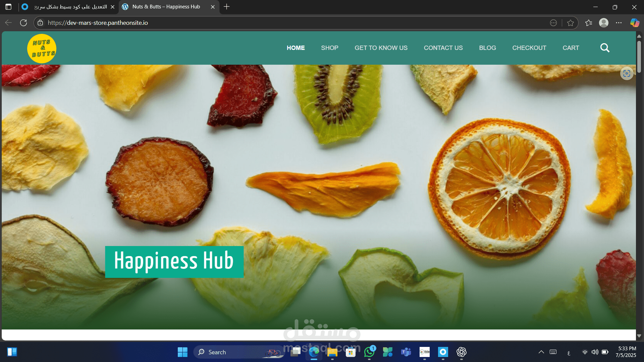Click the browser profile avatar
Image resolution: width=644 pixels, height=362 pixels.
(604, 23)
